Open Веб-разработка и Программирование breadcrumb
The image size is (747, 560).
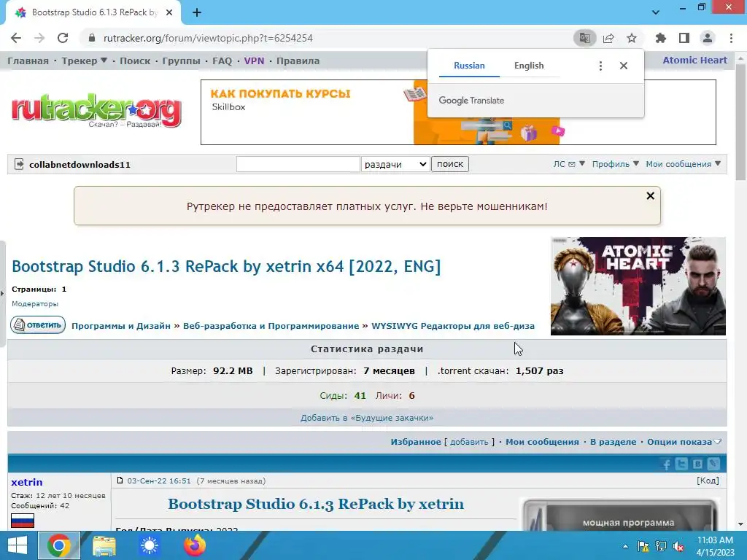click(x=271, y=326)
